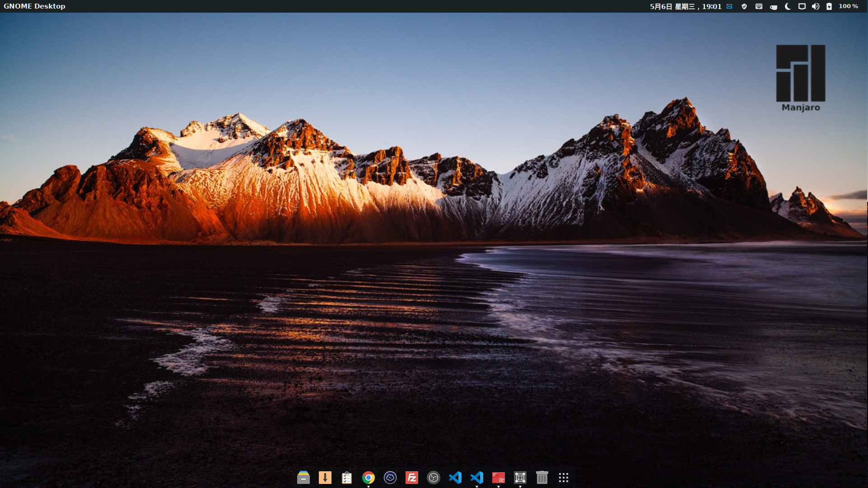
Task: Start OBS Studio from the dock
Action: point(433,478)
